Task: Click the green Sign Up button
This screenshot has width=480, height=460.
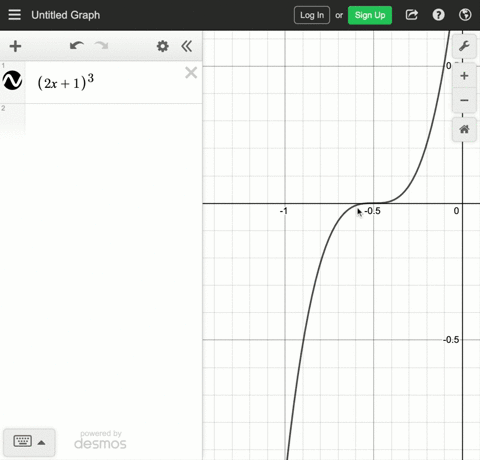Action: click(x=370, y=15)
